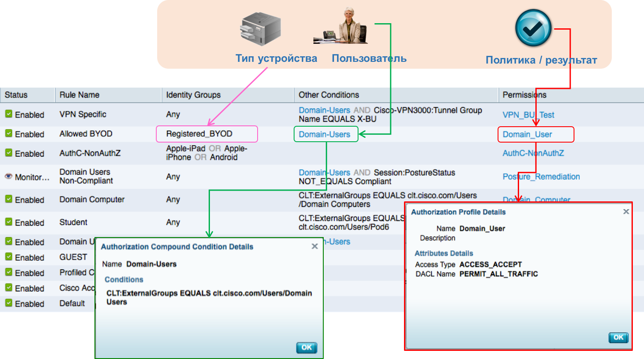Close the Authorization Profile Details dialog
644x359 pixels.
[x=626, y=211]
